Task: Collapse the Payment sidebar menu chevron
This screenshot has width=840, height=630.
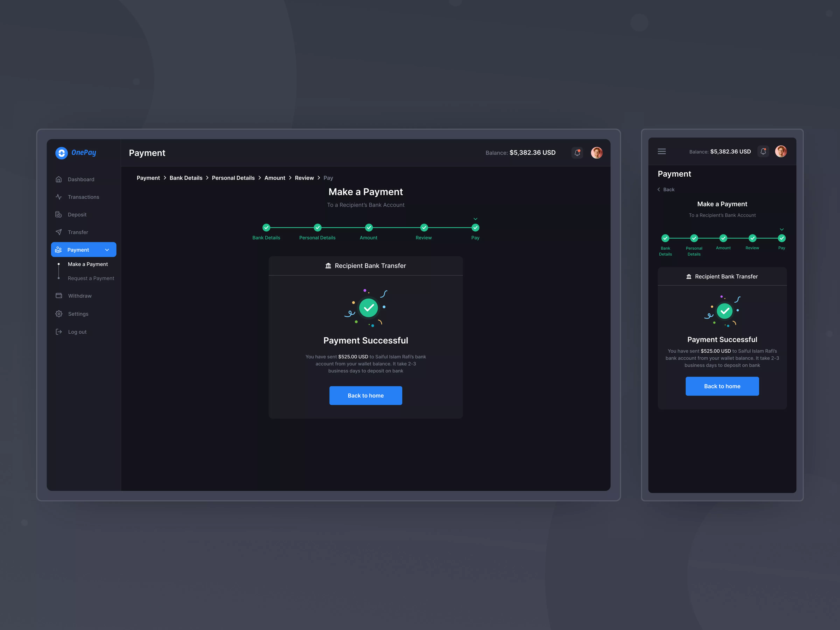Action: pyautogui.click(x=107, y=250)
